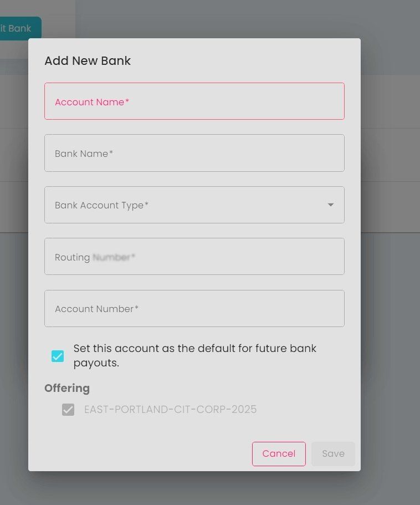Click the 'Account Number*' placeholder label

pyautogui.click(x=96, y=309)
